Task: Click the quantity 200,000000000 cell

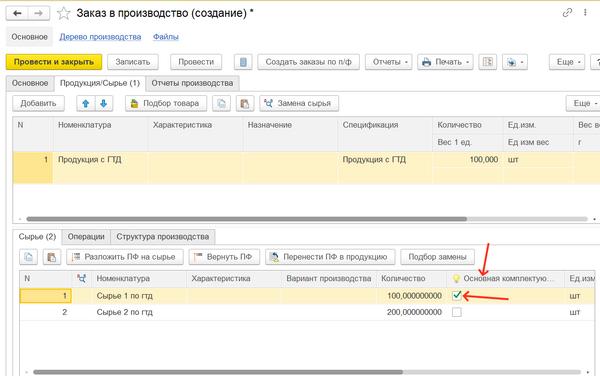Action: (411, 312)
